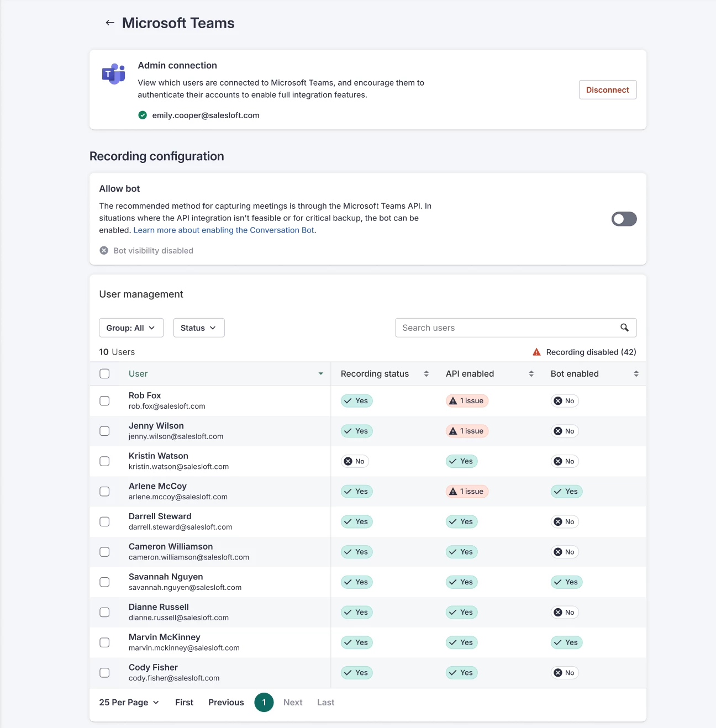Screen dimensions: 716x728
Task: Select Arlene McCoy's row checkbox
Action: 104,492
